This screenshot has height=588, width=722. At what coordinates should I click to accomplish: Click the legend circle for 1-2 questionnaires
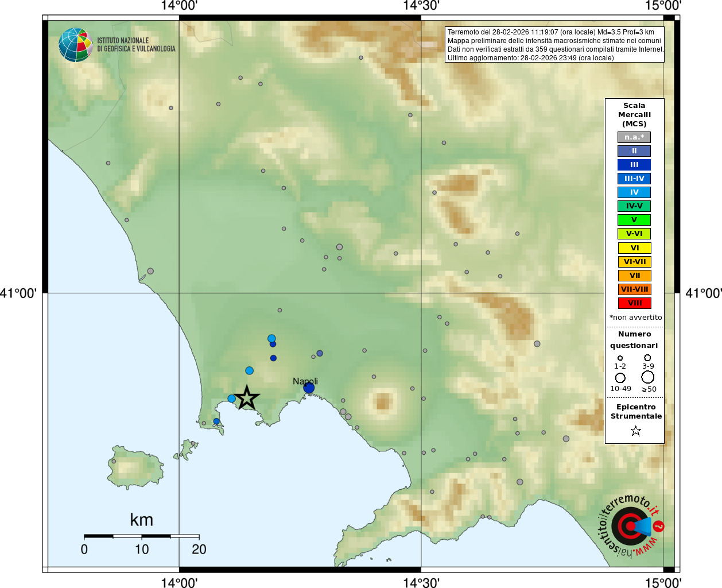[x=620, y=358]
